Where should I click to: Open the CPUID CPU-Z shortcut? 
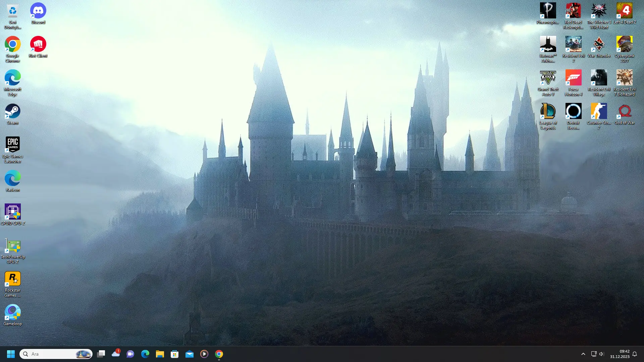point(12,215)
